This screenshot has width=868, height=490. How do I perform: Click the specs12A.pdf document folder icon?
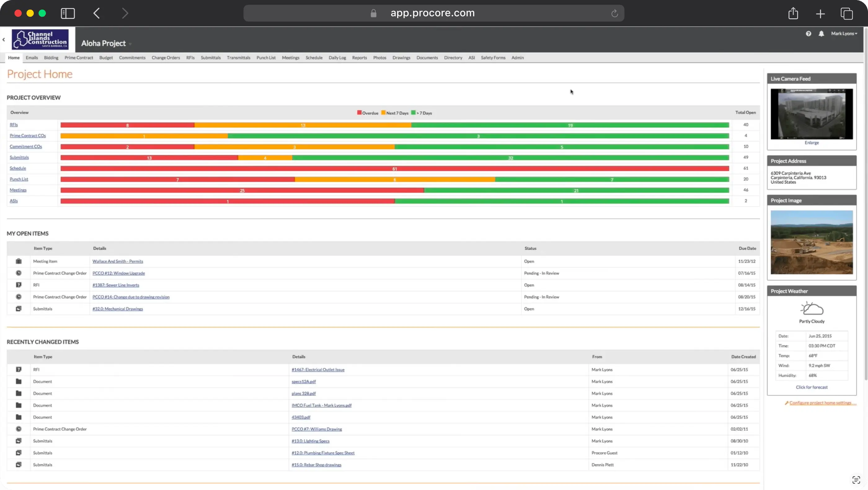coord(19,381)
